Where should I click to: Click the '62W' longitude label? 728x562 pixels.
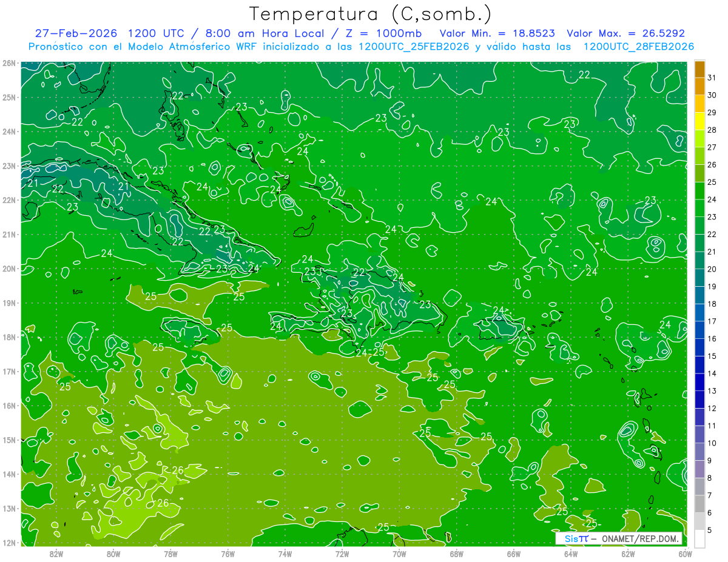628,554
